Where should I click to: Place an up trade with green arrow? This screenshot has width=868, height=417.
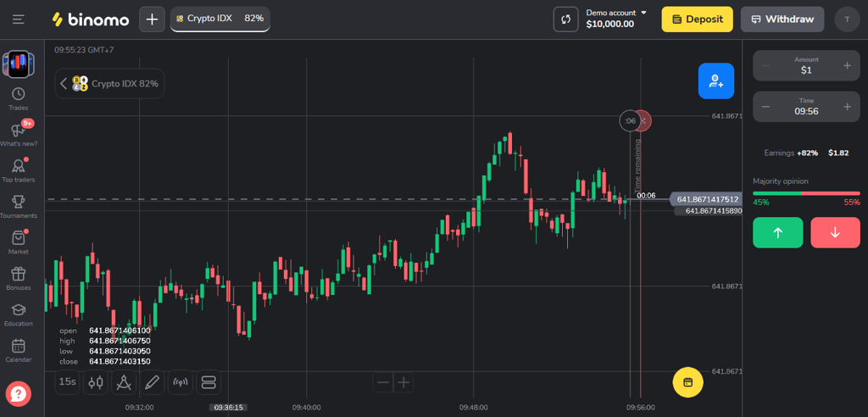click(x=778, y=232)
